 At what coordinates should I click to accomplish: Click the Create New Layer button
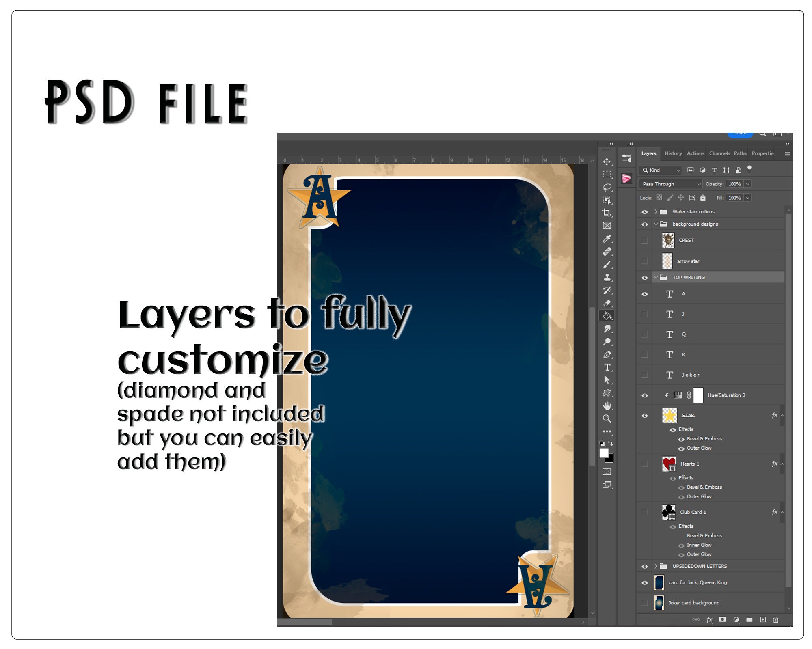point(763,620)
